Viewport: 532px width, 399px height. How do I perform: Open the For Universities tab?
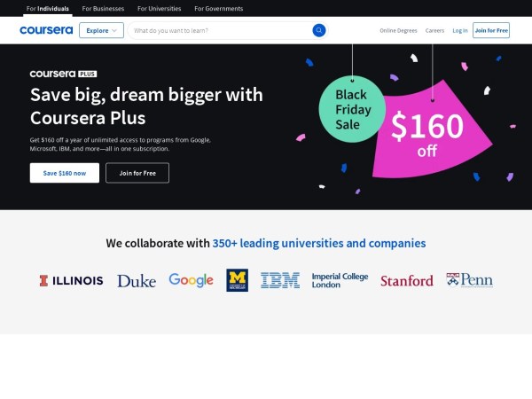click(159, 8)
